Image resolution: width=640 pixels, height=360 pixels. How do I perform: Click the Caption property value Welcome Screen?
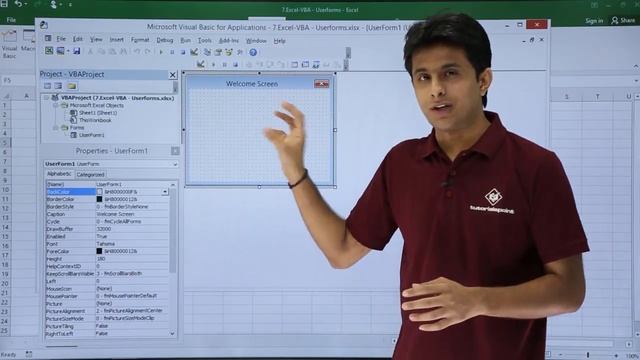pos(115,214)
